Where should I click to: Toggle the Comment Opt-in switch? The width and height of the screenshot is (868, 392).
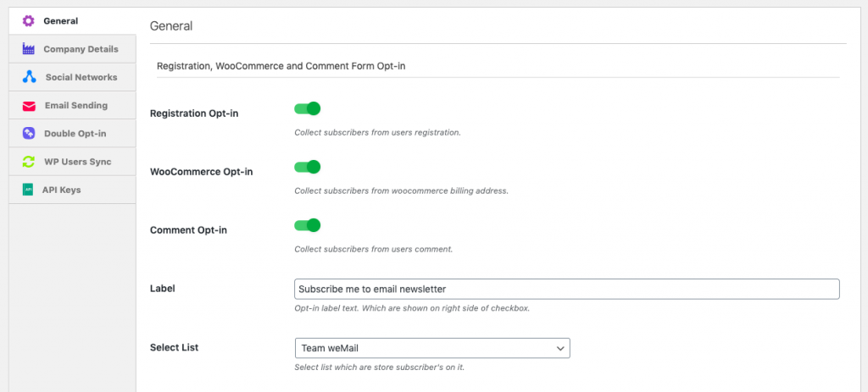click(x=307, y=225)
